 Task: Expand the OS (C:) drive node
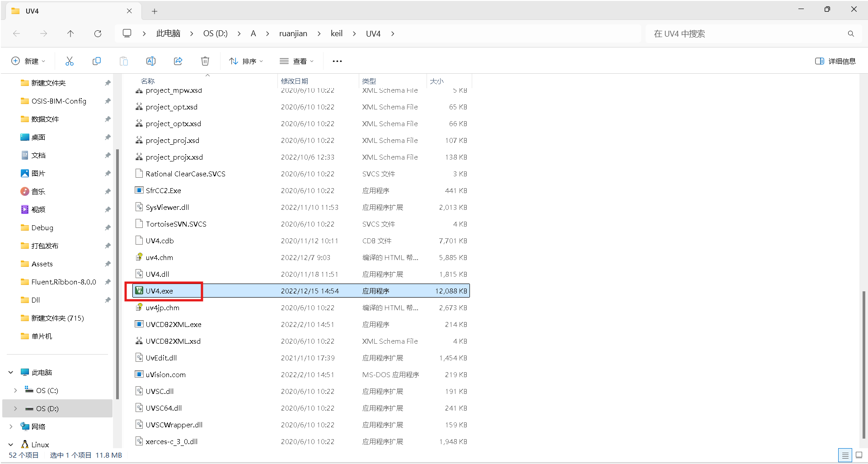coord(15,390)
